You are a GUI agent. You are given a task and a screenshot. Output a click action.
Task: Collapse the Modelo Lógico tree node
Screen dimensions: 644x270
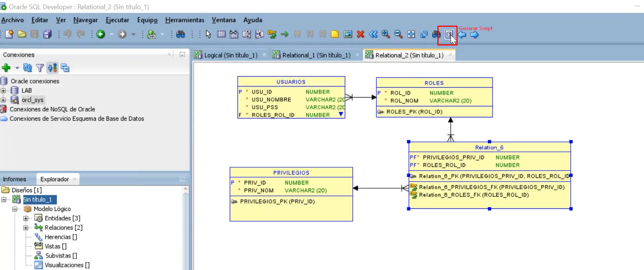(x=15, y=209)
